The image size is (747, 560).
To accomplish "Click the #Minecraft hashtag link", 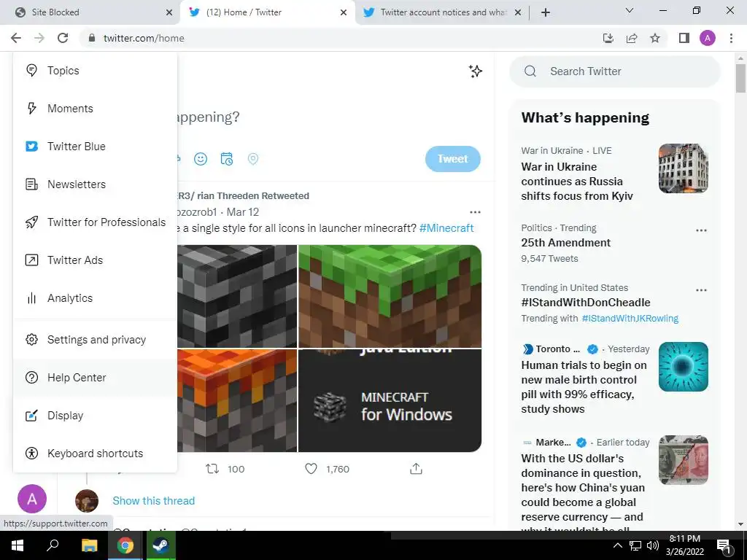I will 446,228.
